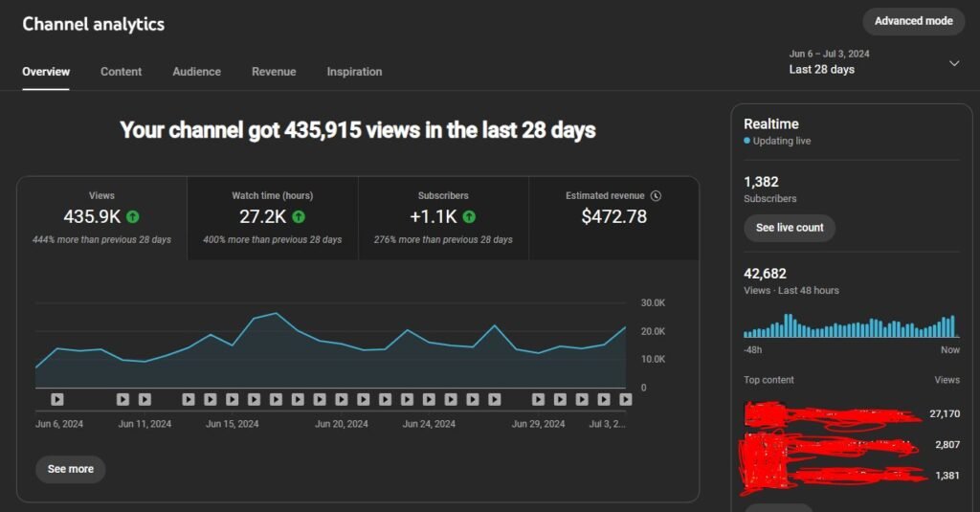Go to the Revenue tab
The width and height of the screenshot is (980, 512).
[x=274, y=72]
